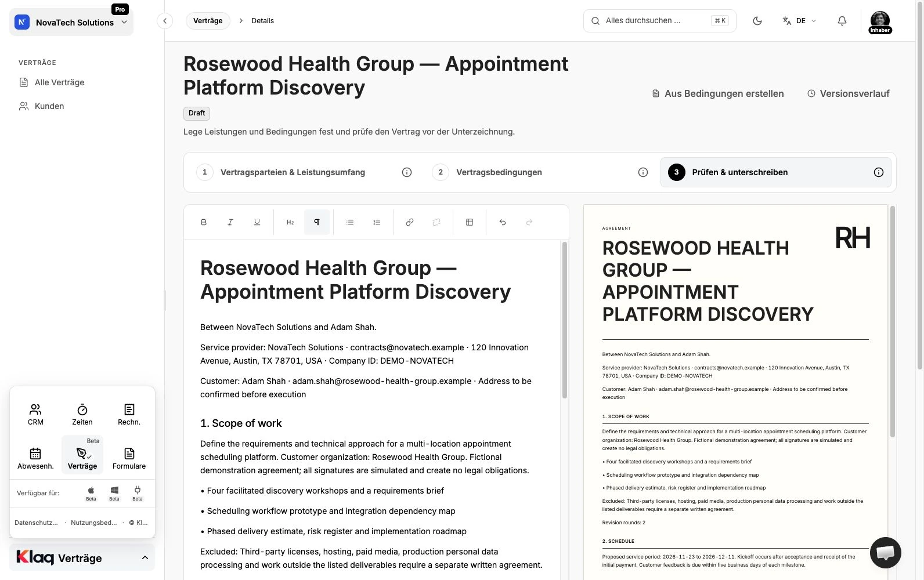Switch to dark mode via moon icon
The width and height of the screenshot is (924, 580).
point(757,21)
